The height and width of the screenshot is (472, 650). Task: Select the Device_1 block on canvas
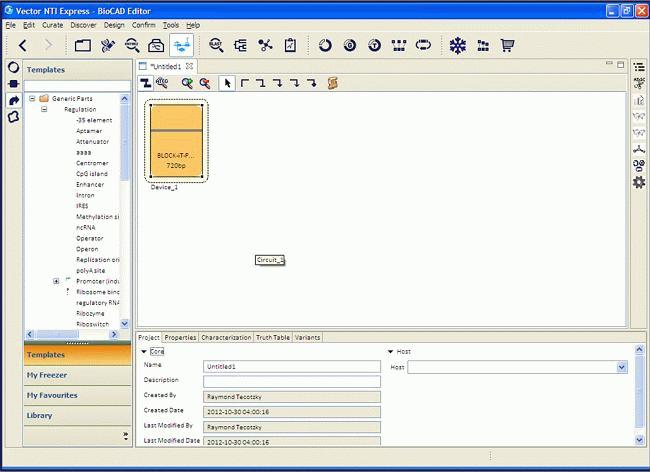pyautogui.click(x=177, y=140)
